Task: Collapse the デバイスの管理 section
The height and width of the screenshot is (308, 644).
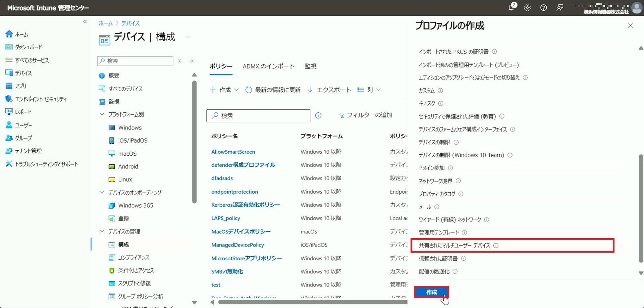Action: (x=102, y=232)
